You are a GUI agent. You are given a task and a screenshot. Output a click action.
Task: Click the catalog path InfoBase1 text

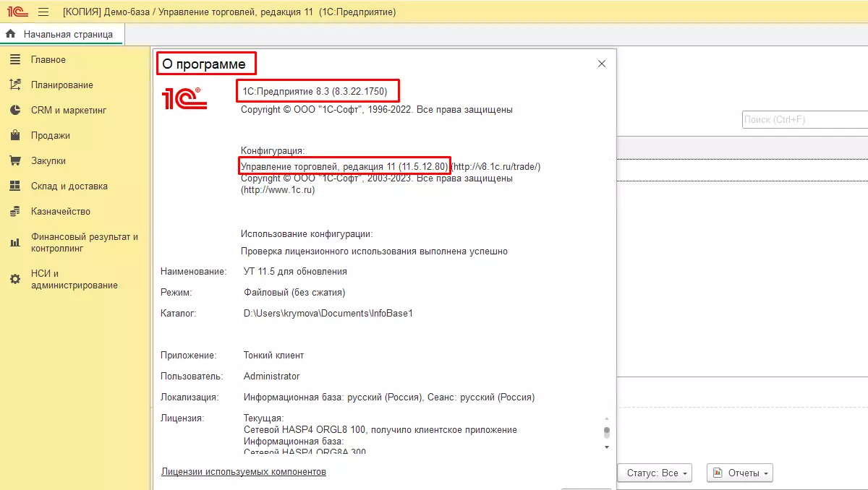(328, 313)
